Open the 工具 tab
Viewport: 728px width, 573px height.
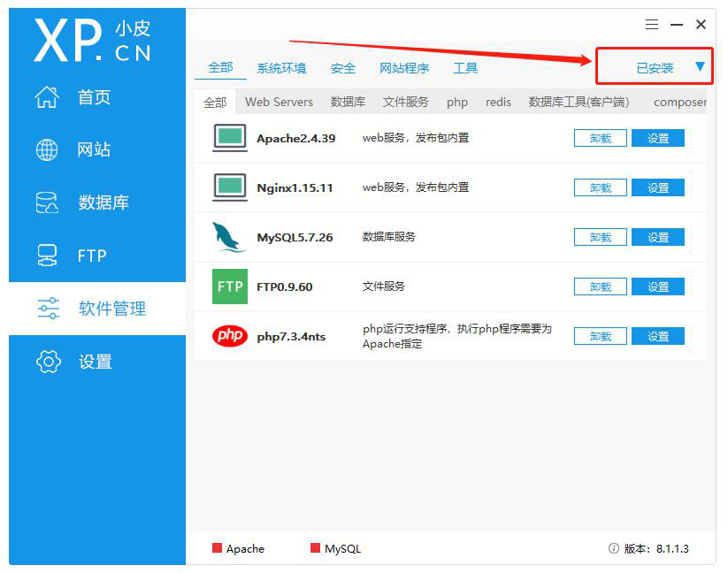(465, 68)
